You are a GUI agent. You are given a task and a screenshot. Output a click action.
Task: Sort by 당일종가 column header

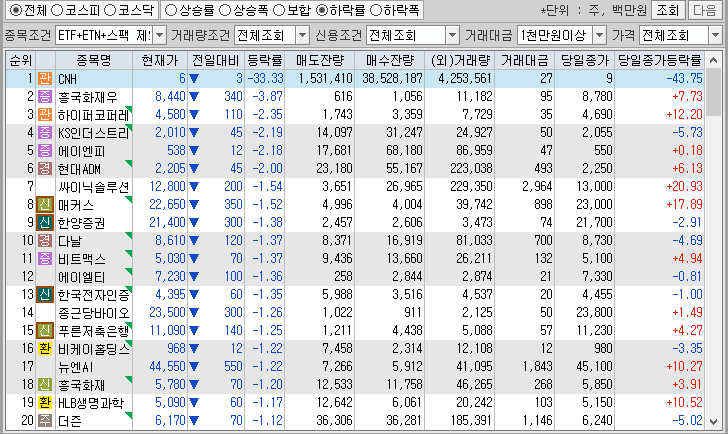point(585,60)
